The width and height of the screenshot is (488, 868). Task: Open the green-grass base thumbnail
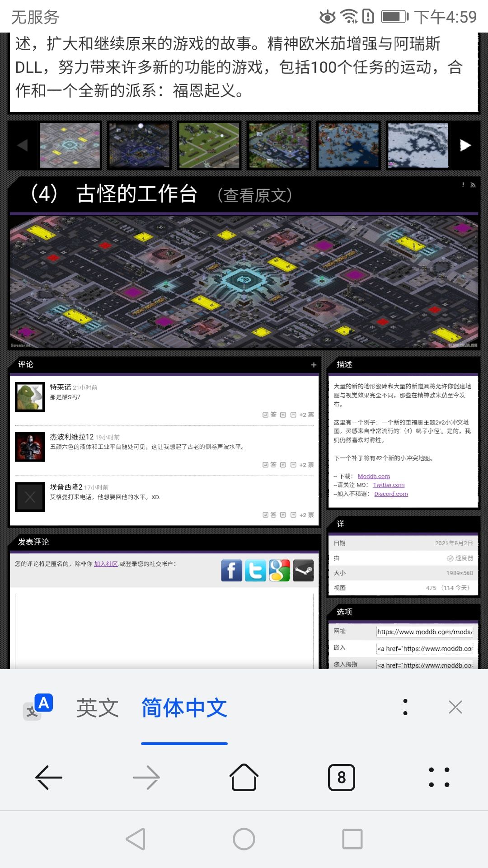point(209,145)
